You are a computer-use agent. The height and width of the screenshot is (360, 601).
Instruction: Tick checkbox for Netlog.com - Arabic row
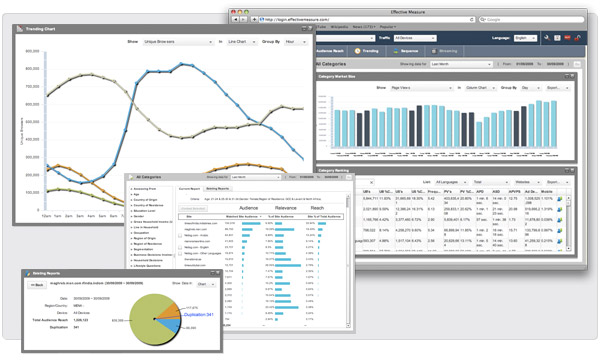click(x=180, y=235)
